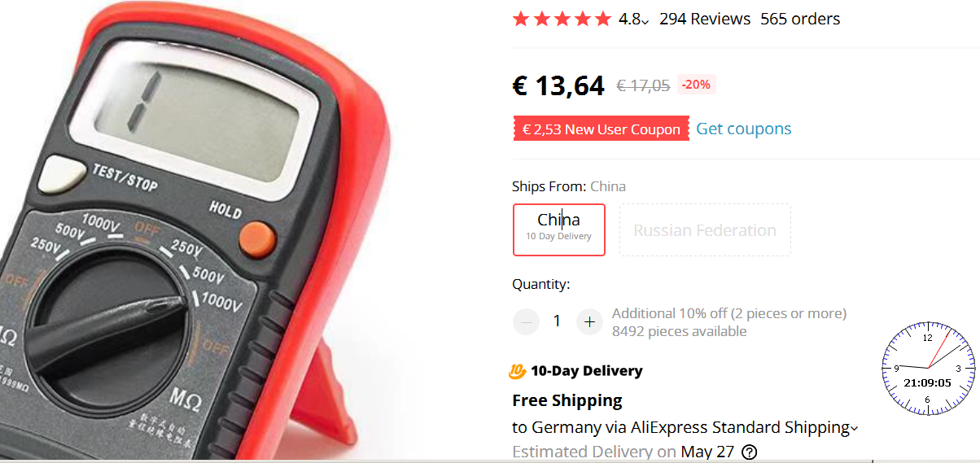Click the fifth rating star
Image resolution: width=980 pixels, height=463 pixels.
[x=603, y=19]
